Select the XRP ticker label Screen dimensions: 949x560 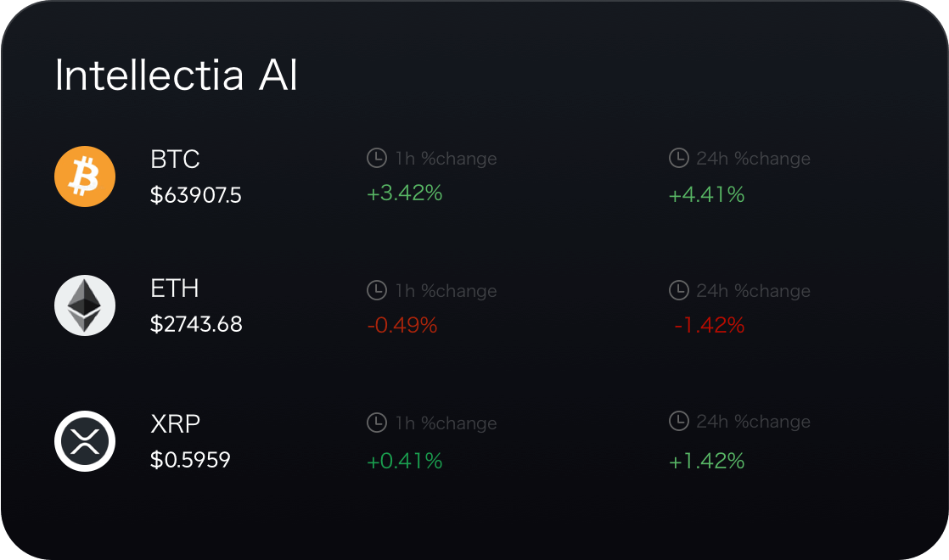174,422
